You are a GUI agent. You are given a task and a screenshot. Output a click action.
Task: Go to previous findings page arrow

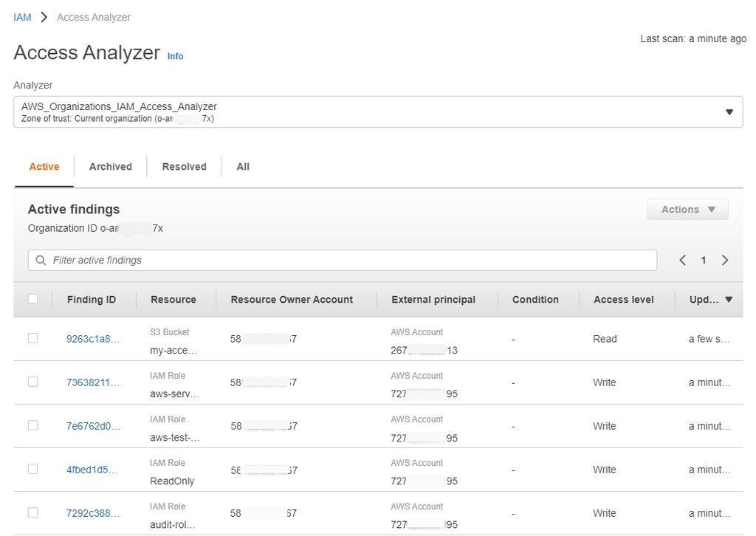(682, 261)
